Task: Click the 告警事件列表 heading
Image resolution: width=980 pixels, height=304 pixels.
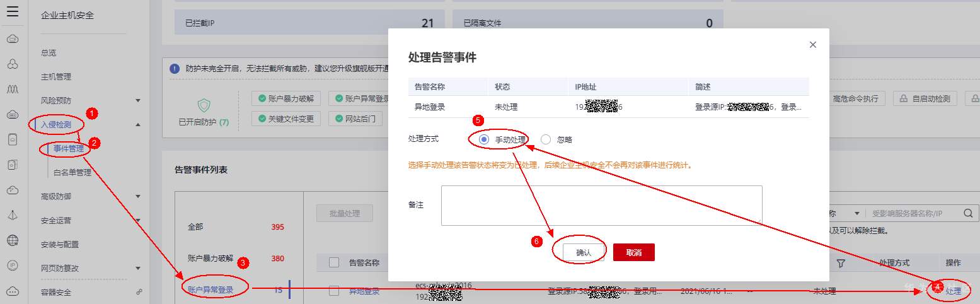Action: (x=201, y=170)
